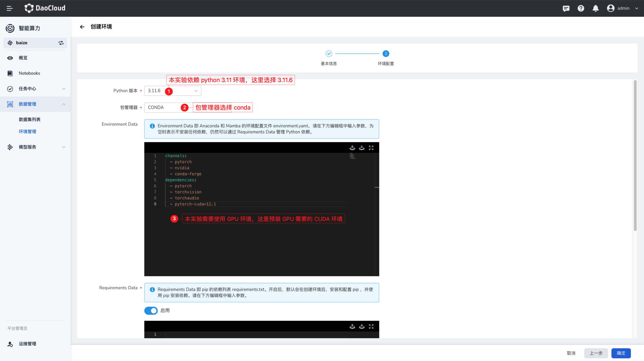The width and height of the screenshot is (644, 361).
Task: Click upload icon in Environment Data editor
Action: 352,148
